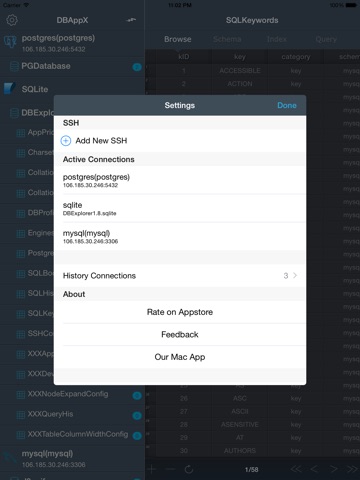Image resolution: width=360 pixels, height=480 pixels.
Task: Switch to the Browse tab
Action: pyautogui.click(x=178, y=39)
